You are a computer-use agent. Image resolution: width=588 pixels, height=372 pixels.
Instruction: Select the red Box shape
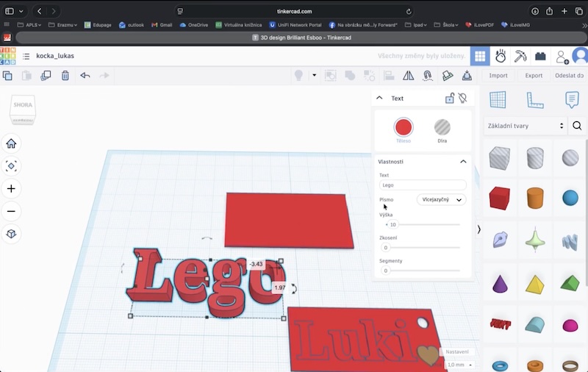[x=500, y=198]
